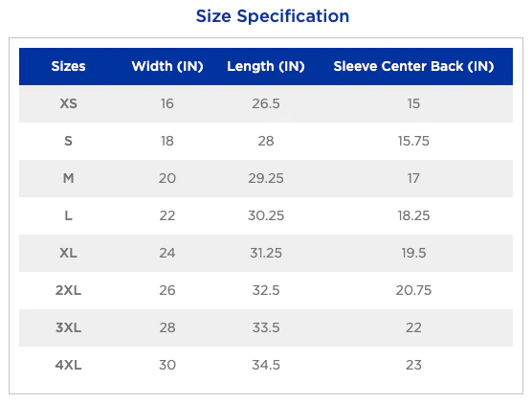
Task: Click the XS size row label
Action: pos(68,103)
